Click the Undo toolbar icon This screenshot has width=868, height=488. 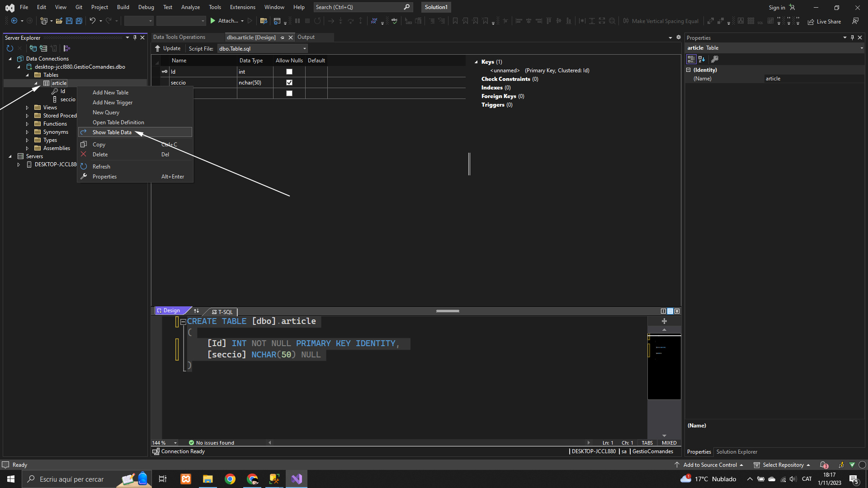pyautogui.click(x=92, y=21)
